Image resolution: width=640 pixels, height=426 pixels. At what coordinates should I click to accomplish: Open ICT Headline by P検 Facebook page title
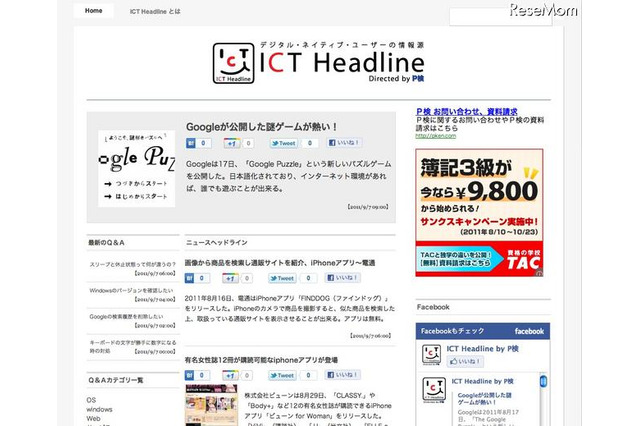pos(482,349)
